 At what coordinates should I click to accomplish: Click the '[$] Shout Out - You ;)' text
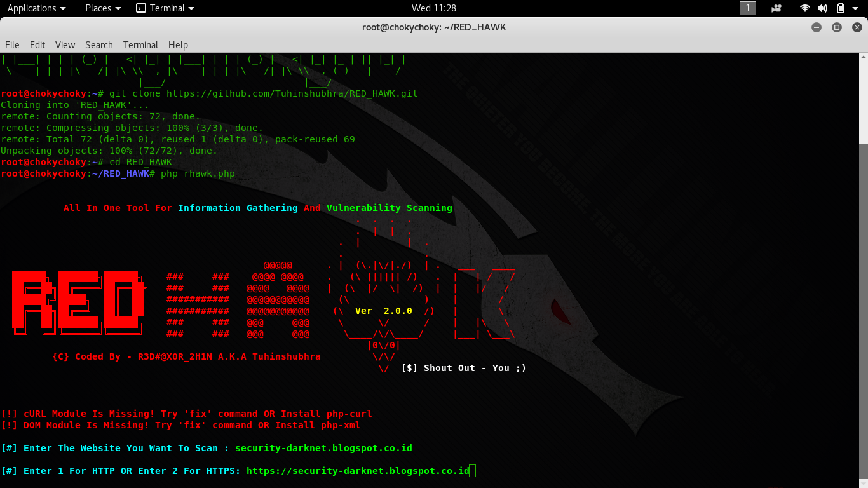pos(464,368)
